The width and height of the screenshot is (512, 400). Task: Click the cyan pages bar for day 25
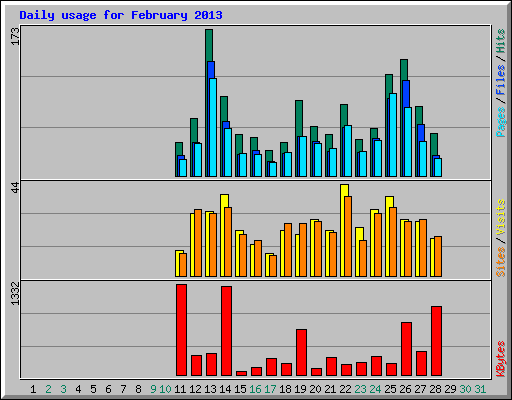click(393, 135)
